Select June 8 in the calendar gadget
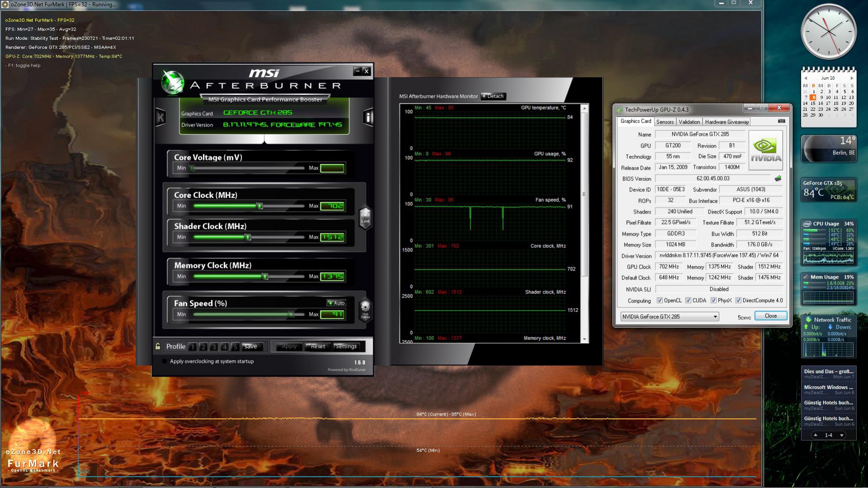Image resolution: width=868 pixels, height=488 pixels. point(813,97)
